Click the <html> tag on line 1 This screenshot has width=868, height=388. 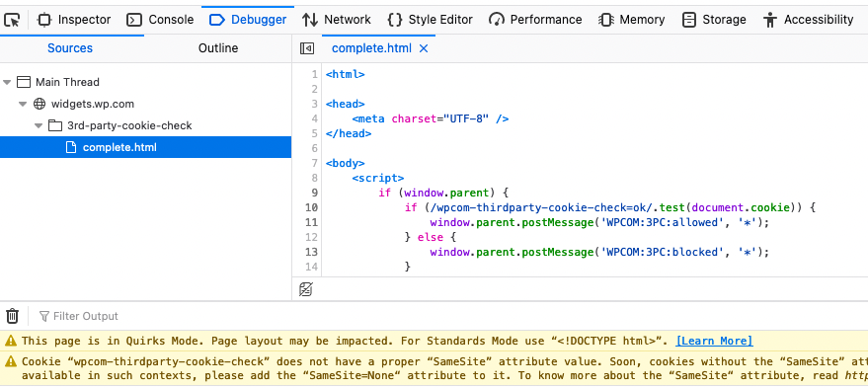(x=346, y=74)
